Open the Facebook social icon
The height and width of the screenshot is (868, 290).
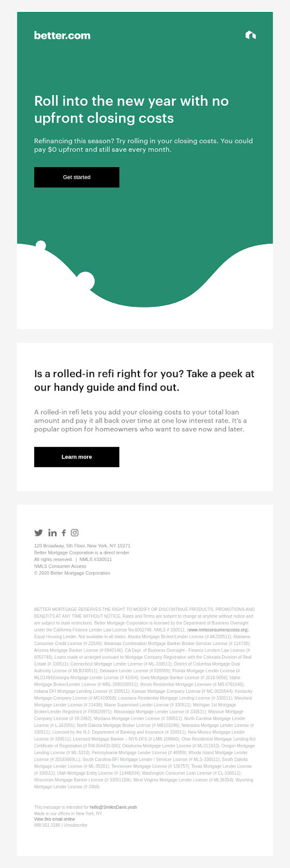click(64, 533)
